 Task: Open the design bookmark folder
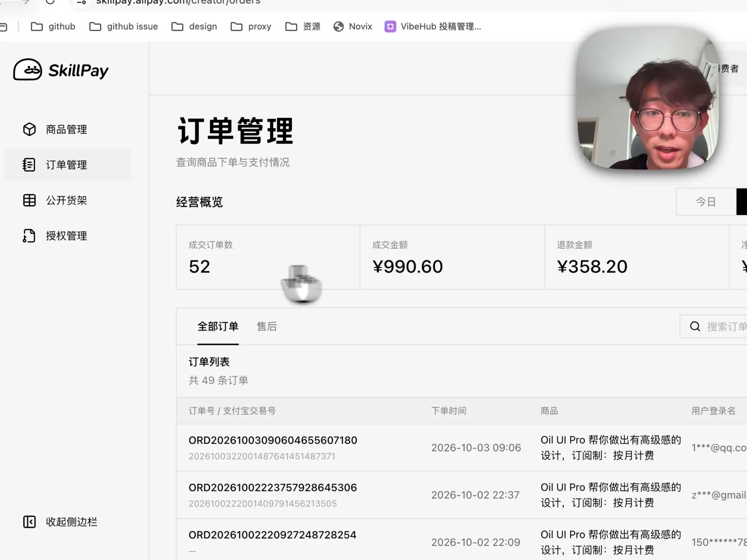point(194,27)
